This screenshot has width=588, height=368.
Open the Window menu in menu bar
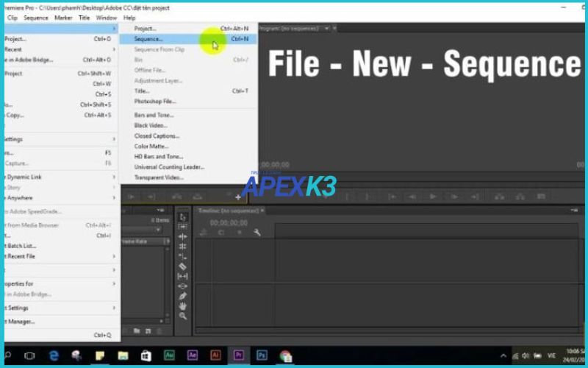point(107,18)
